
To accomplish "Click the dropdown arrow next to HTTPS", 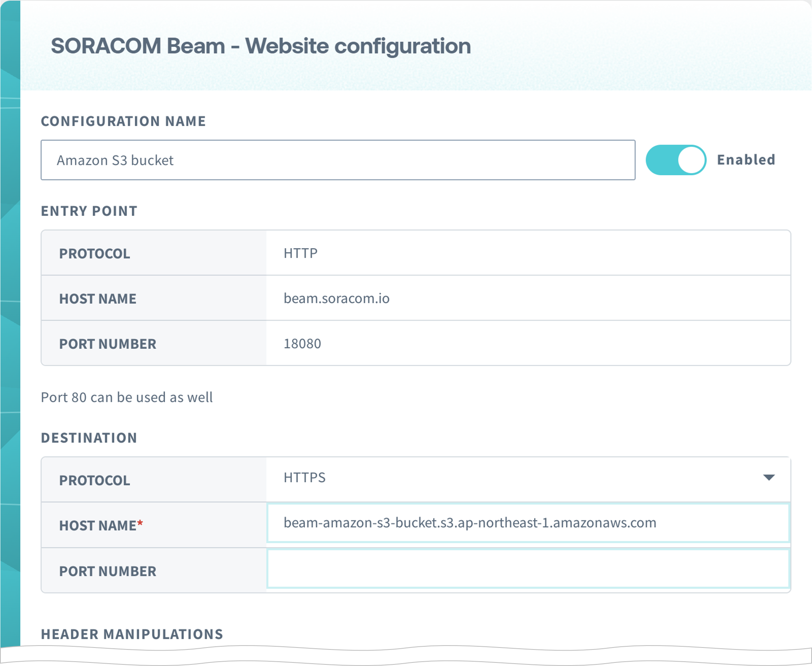I will coord(768,479).
